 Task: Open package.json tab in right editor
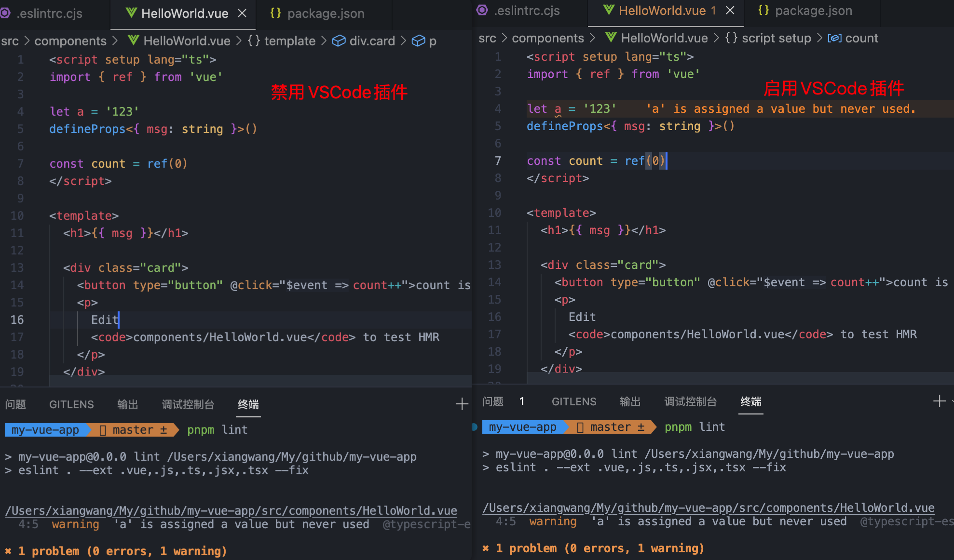pyautogui.click(x=813, y=11)
